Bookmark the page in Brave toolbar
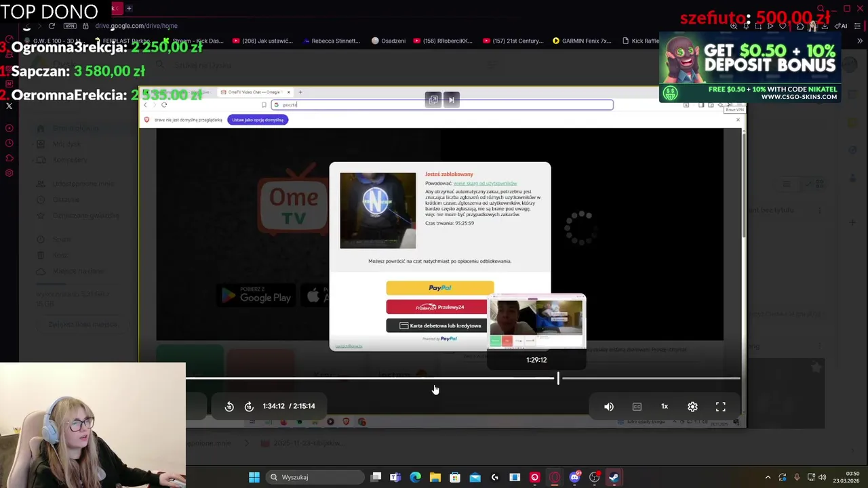Image resolution: width=868 pixels, height=488 pixels. (264, 104)
